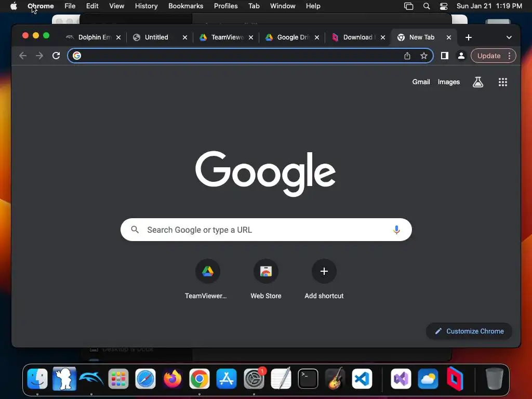Open the Search Labs flask icon

(x=478, y=82)
